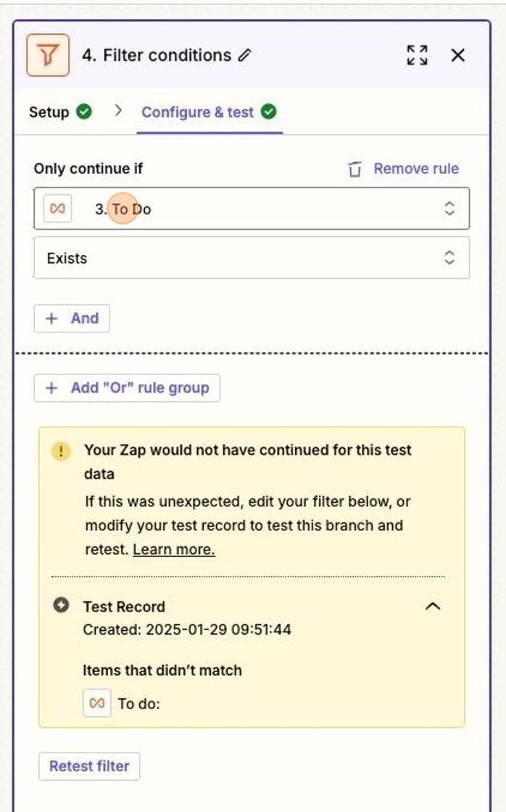The height and width of the screenshot is (812, 506).
Task: Click the warning exclamation icon in the alert
Action: click(x=61, y=451)
